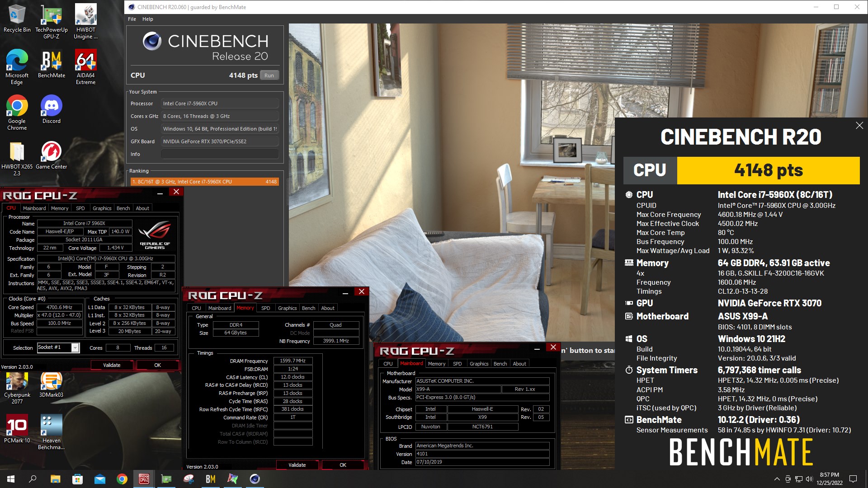Switch to Mainboard tab in first CPU-Z
868x488 pixels.
(x=34, y=208)
